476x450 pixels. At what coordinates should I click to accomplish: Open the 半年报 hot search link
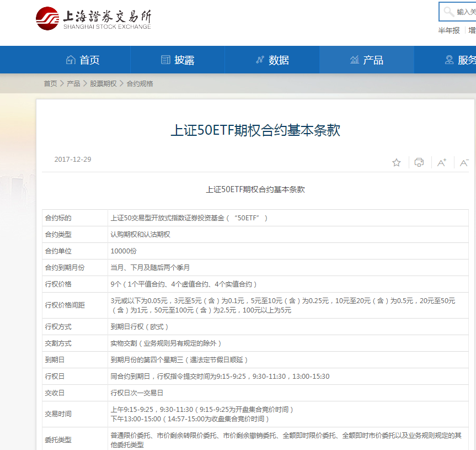pos(449,30)
